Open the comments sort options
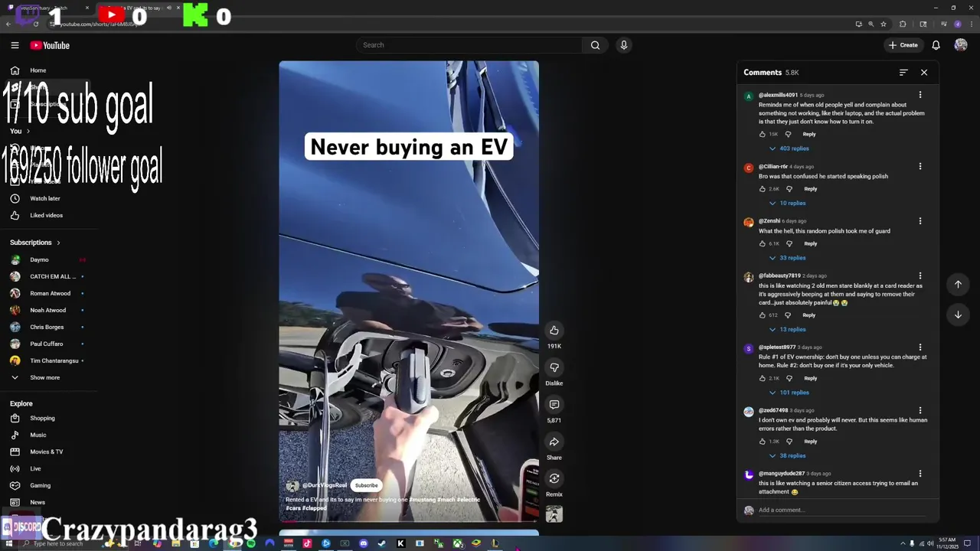This screenshot has height=551, width=980. 903,72
